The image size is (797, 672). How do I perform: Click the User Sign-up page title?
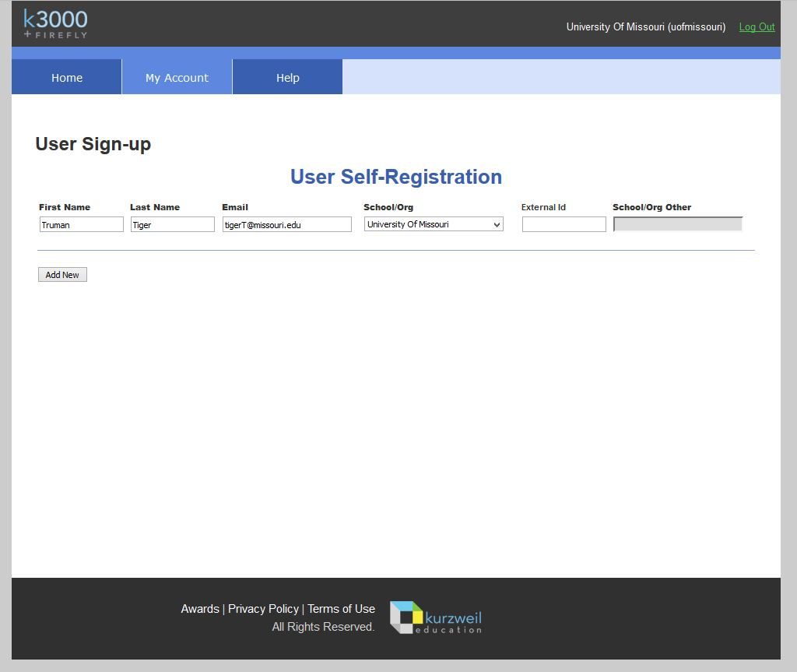click(x=93, y=144)
